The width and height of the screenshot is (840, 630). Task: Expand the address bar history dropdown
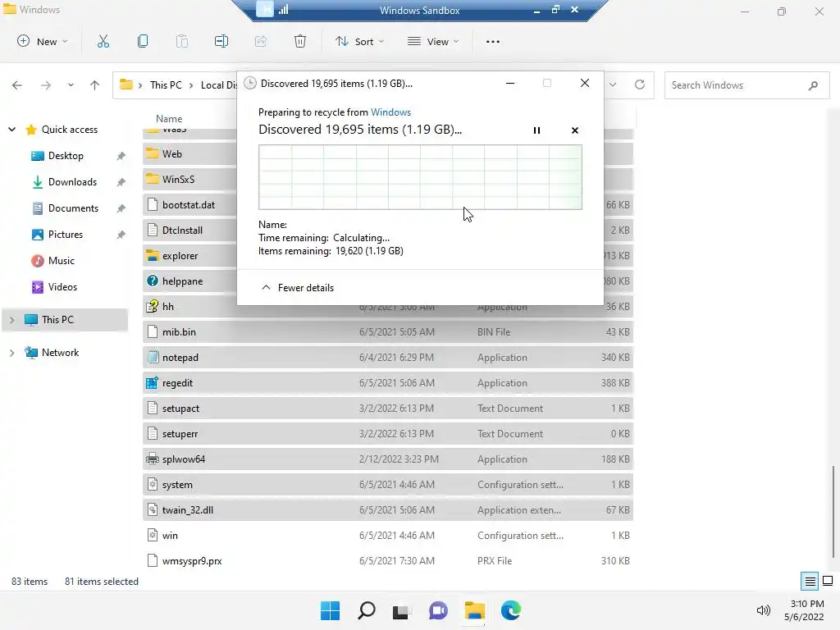coord(613,84)
